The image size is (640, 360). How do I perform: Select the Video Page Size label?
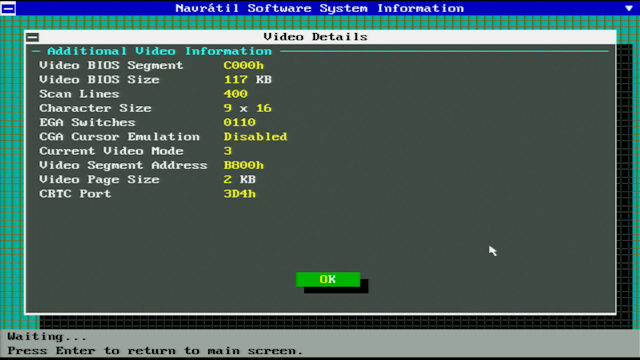99,180
